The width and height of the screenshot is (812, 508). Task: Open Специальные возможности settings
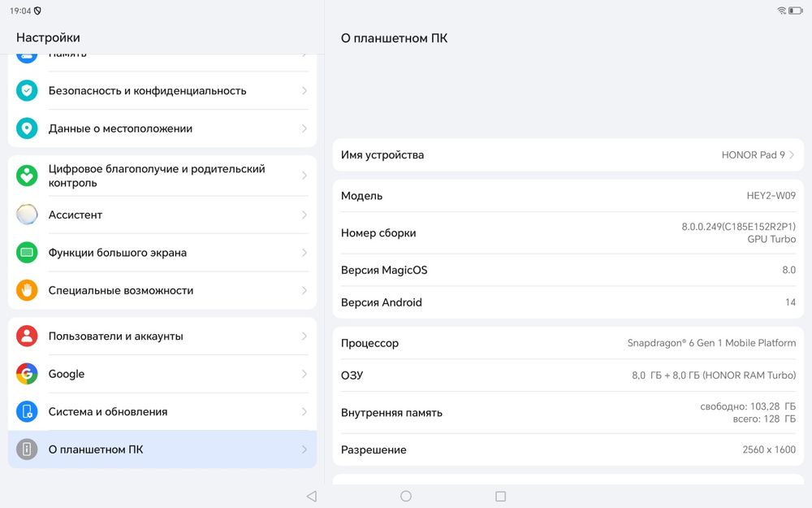(x=162, y=290)
